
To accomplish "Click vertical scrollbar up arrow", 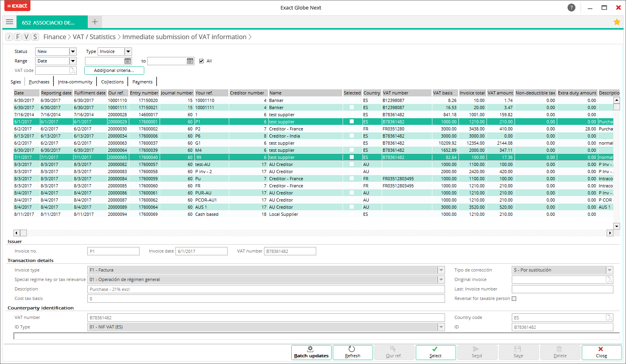I will (617, 100).
